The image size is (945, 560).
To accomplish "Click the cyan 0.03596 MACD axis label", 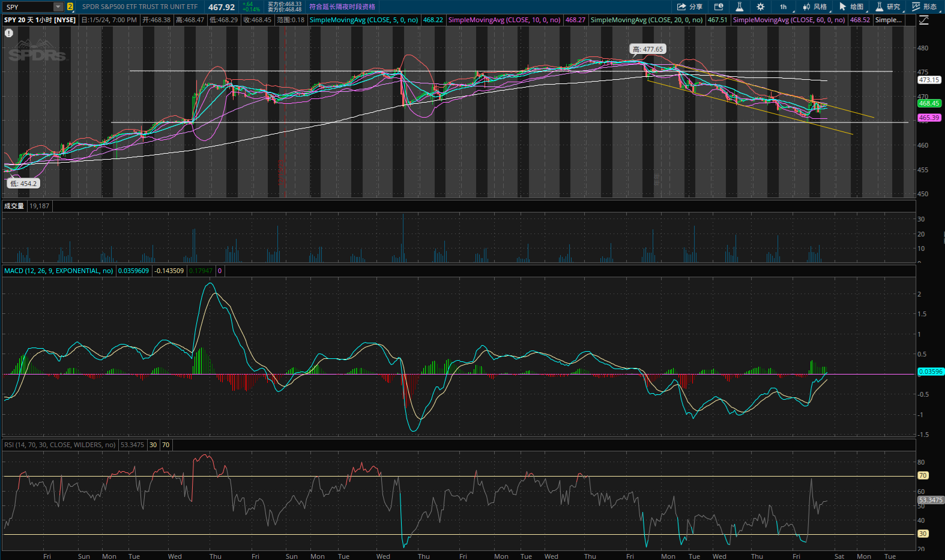I will [931, 372].
